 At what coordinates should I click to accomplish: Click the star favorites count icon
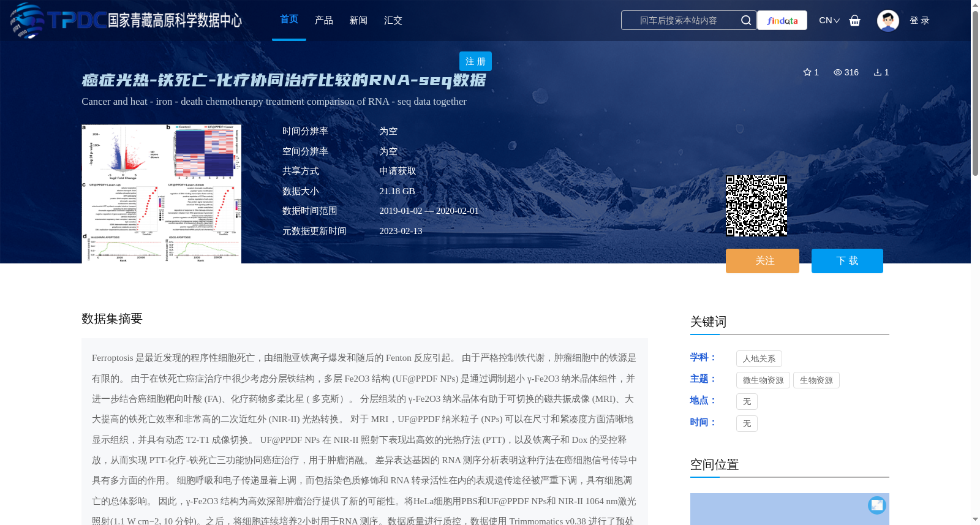pos(807,72)
